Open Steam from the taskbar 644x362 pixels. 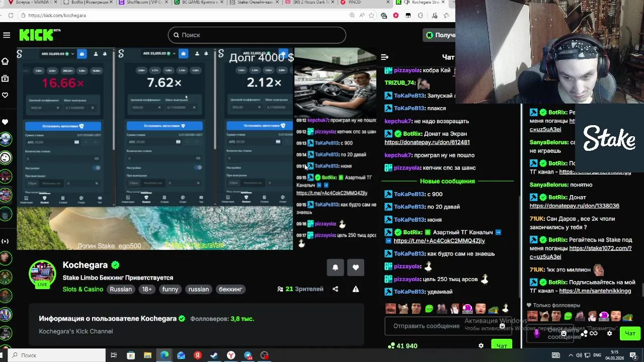[214, 355]
